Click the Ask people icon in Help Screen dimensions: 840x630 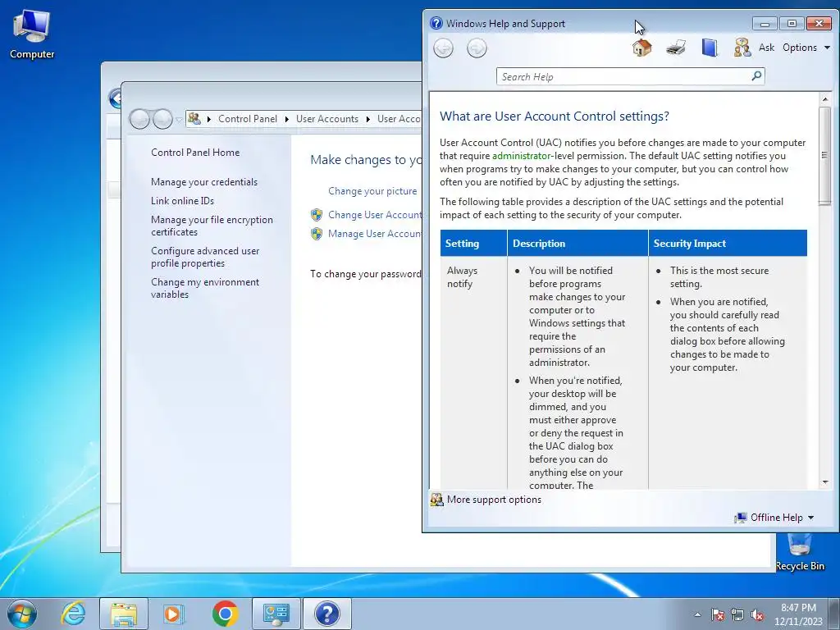click(742, 48)
